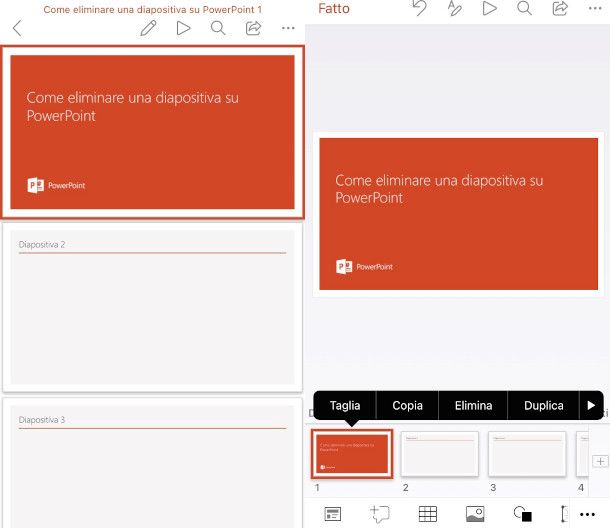The image size is (610, 528).
Task: Tap the presentation file name heading in the left window
Action: [152, 9]
